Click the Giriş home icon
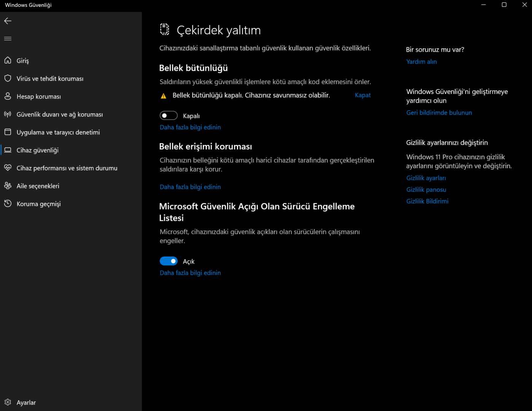The image size is (532, 411). pyautogui.click(x=8, y=61)
